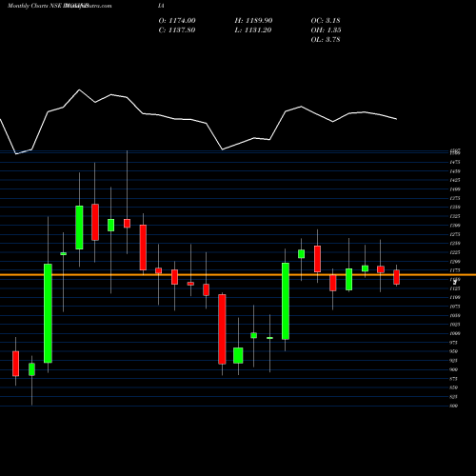Screen dimensions: 476x476
Task: Click the 900 price axis label
Action: (x=454, y=369)
